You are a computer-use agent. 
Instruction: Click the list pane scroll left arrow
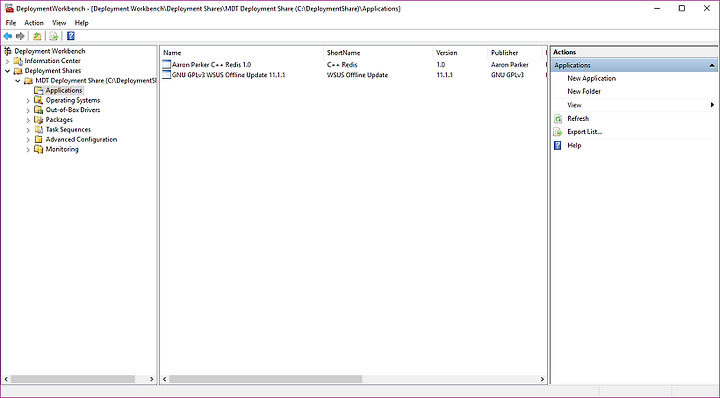click(x=165, y=379)
